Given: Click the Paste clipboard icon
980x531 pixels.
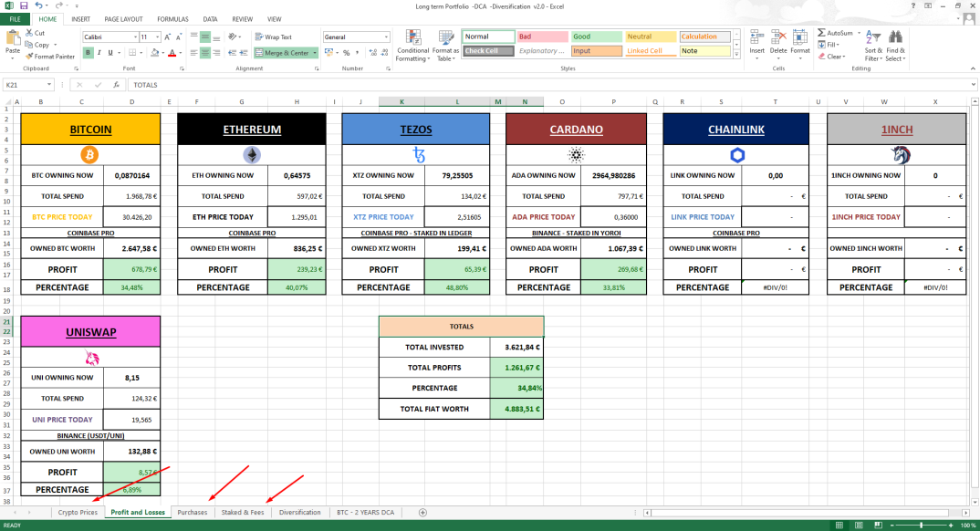Looking at the screenshot, I should tap(13, 38).
